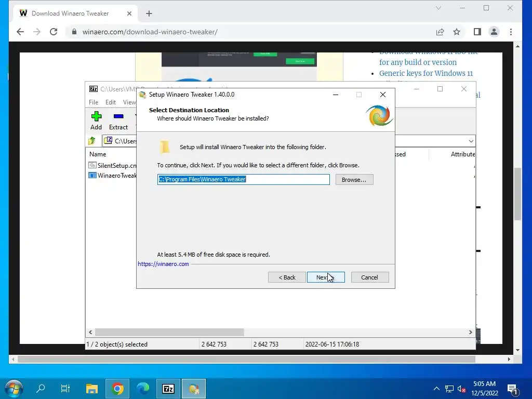
Task: Switch to 7-Zip on the taskbar
Action: [x=168, y=389]
